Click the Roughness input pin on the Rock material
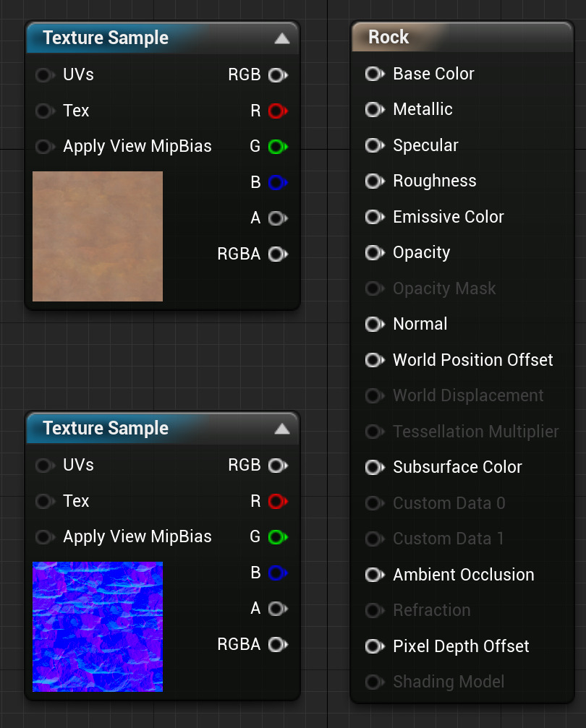Image resolution: width=586 pixels, height=728 pixels. click(x=374, y=181)
